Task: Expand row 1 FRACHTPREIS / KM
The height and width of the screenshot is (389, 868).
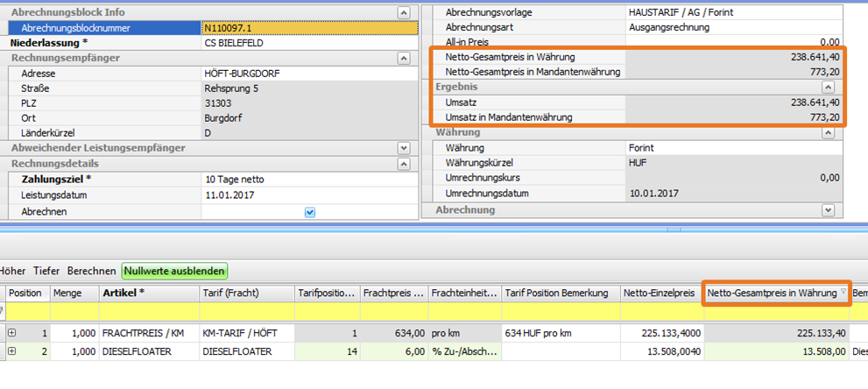Action: pyautogui.click(x=12, y=333)
